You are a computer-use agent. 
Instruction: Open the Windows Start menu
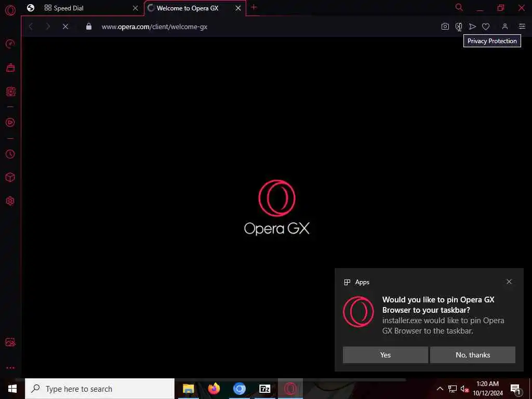pos(12,389)
